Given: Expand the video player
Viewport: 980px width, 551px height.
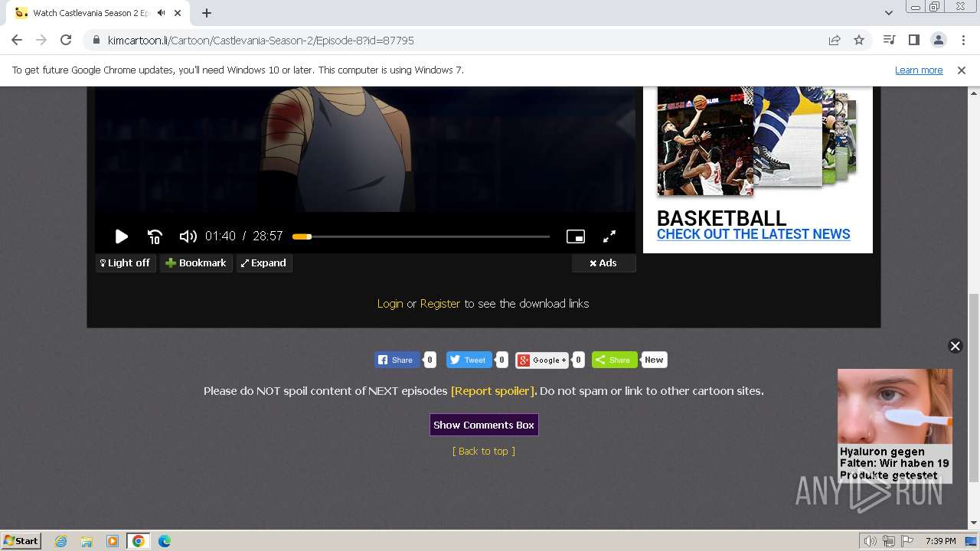Looking at the screenshot, I should (264, 262).
